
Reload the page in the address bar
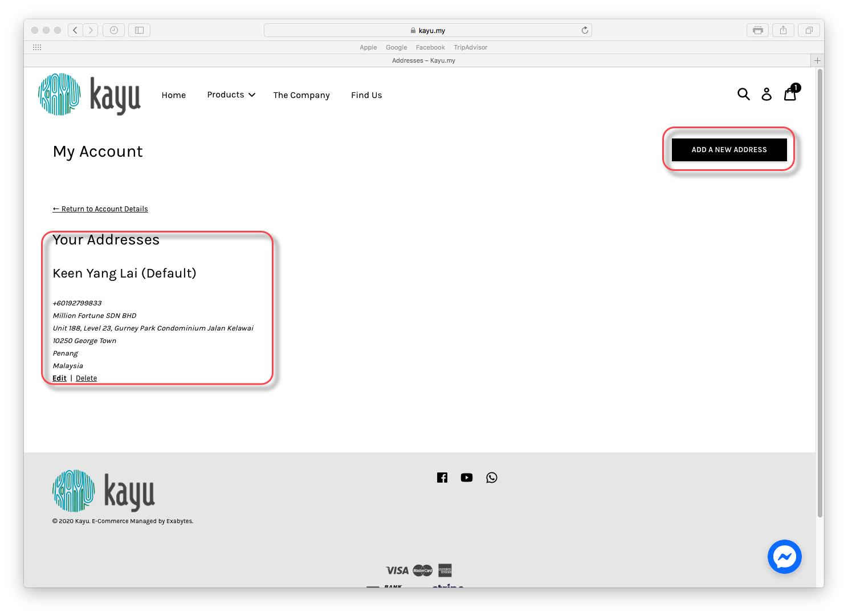tap(585, 30)
